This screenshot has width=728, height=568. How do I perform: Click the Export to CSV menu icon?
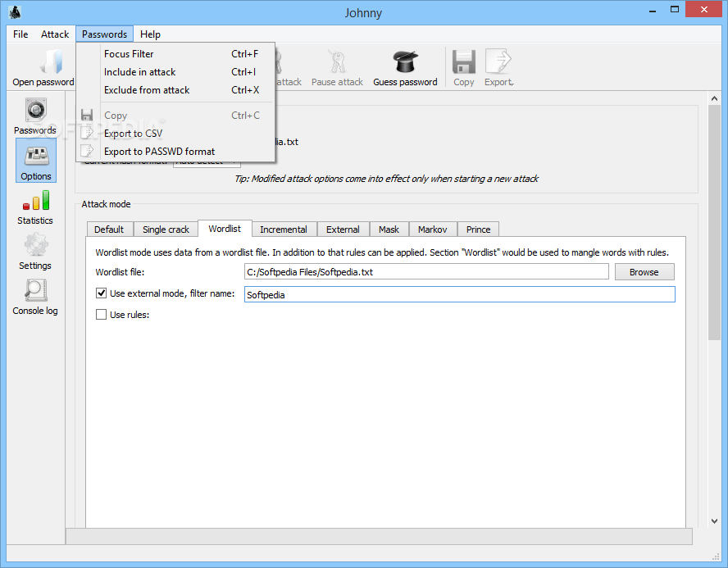tap(87, 133)
